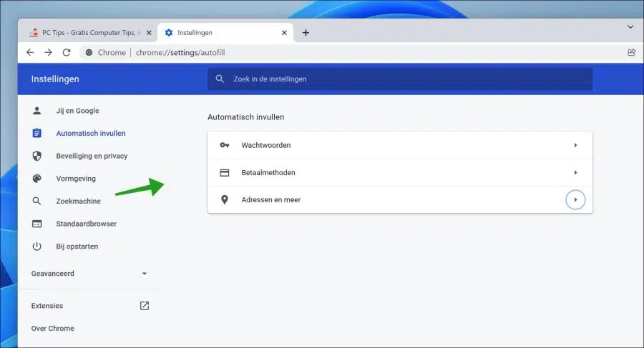Open the Wachtwoorden row

[x=399, y=145]
